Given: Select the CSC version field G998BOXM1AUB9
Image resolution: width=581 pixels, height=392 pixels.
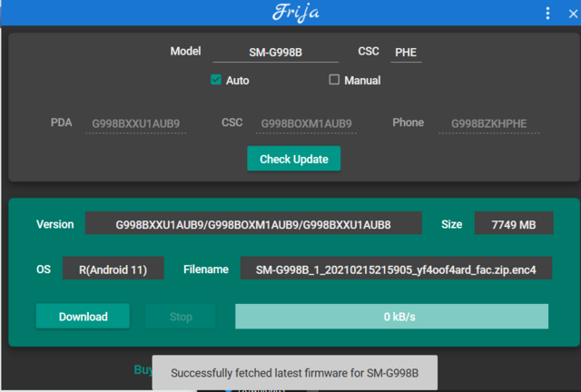Looking at the screenshot, I should point(306,123).
